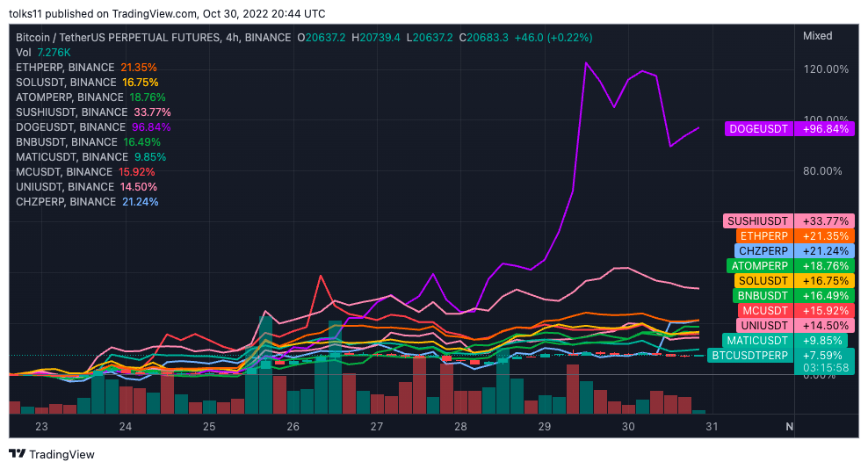This screenshot has height=469, width=868.
Task: Select the ETHPERP, BINANCE legend entry
Action: 86,68
